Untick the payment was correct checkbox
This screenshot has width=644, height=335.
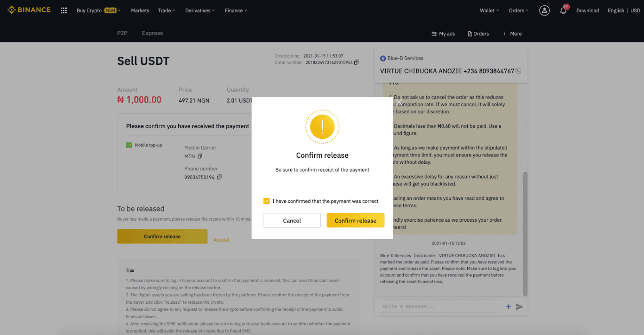266,201
